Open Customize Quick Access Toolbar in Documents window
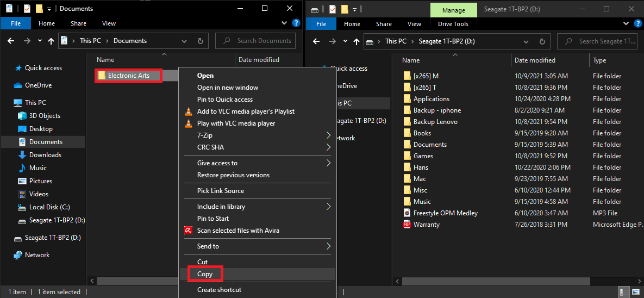 51,9
